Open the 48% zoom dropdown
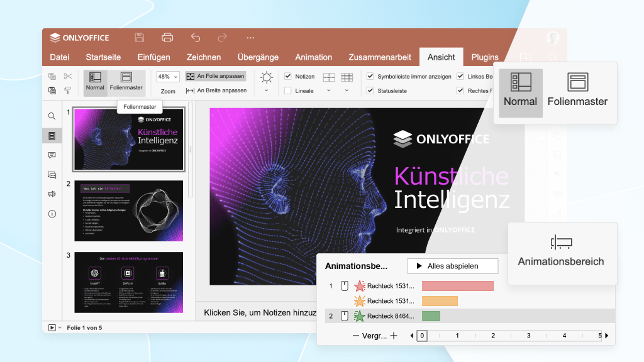This screenshot has height=362, width=644. click(167, 77)
